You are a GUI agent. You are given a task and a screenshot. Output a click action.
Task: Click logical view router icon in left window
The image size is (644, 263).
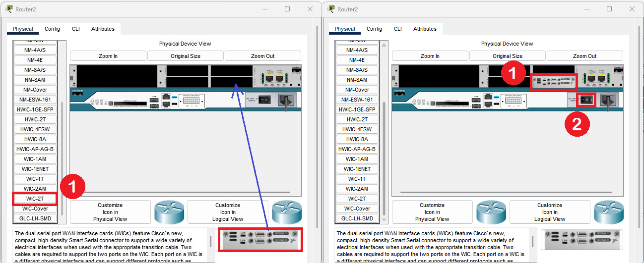click(x=287, y=212)
